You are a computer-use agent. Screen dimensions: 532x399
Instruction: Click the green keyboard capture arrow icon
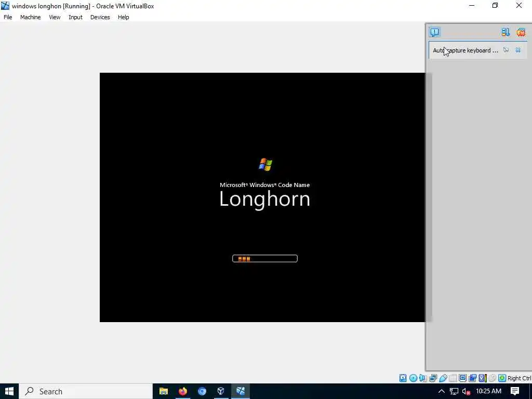click(502, 378)
